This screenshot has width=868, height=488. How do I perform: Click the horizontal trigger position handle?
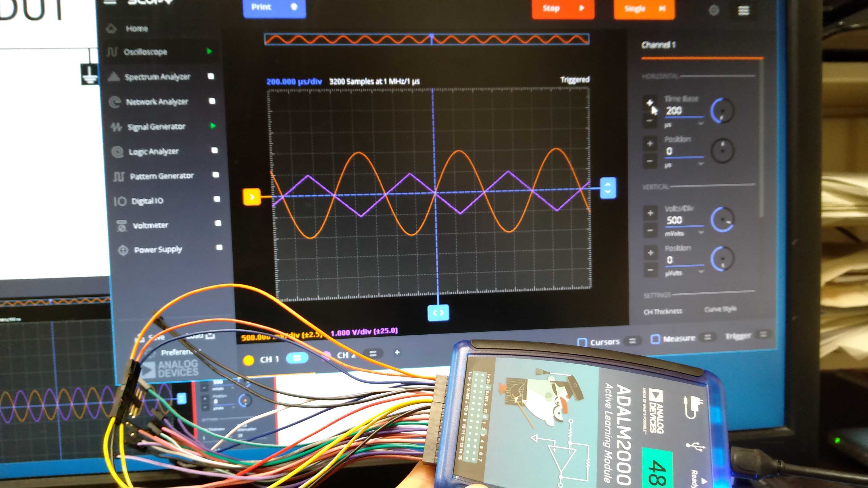pos(438,313)
